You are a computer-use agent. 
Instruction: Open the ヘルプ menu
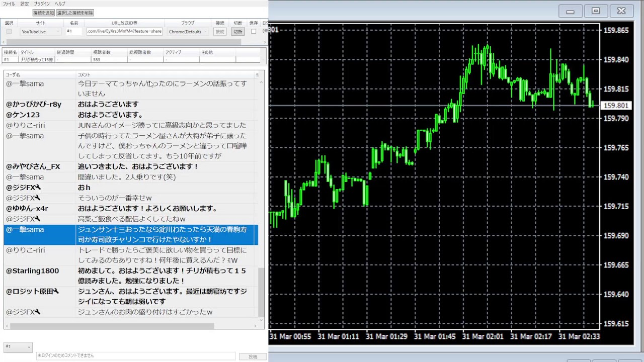60,4
